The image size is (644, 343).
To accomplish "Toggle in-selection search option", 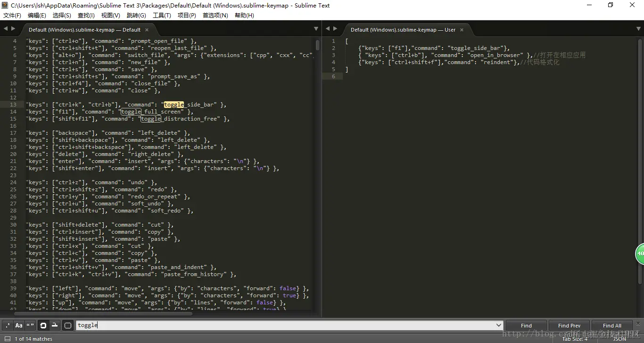I will pos(55,325).
